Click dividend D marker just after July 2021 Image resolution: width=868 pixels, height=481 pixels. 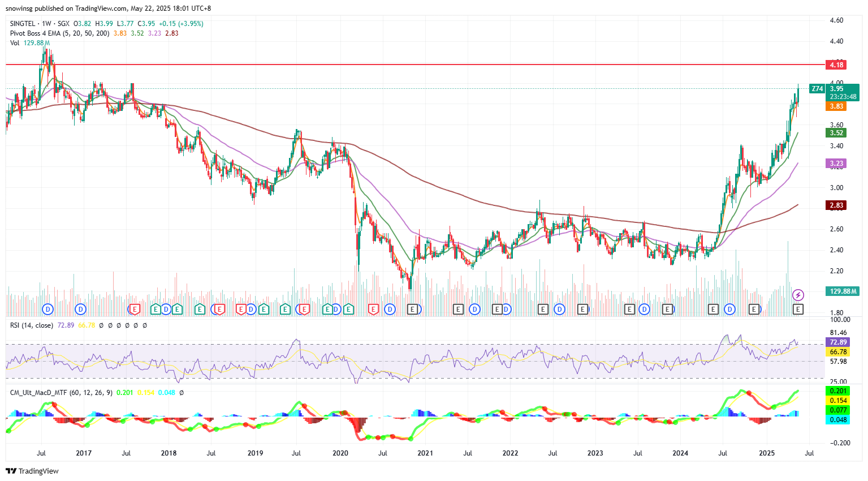474,309
